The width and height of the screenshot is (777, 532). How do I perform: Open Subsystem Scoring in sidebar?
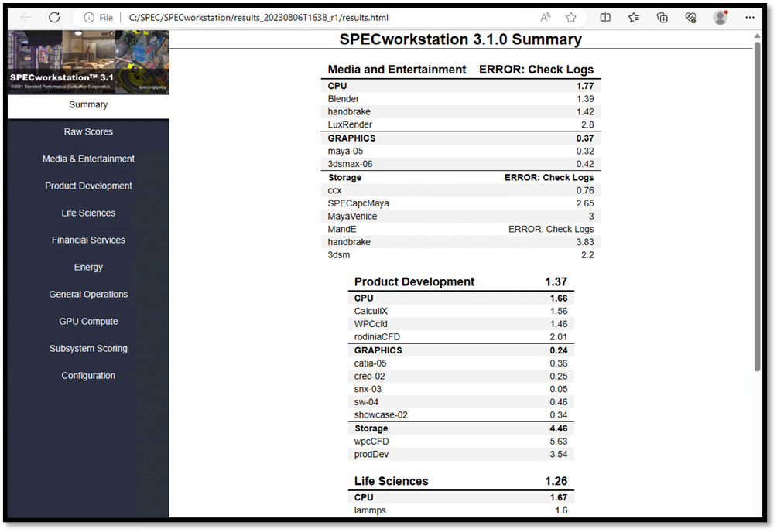88,348
